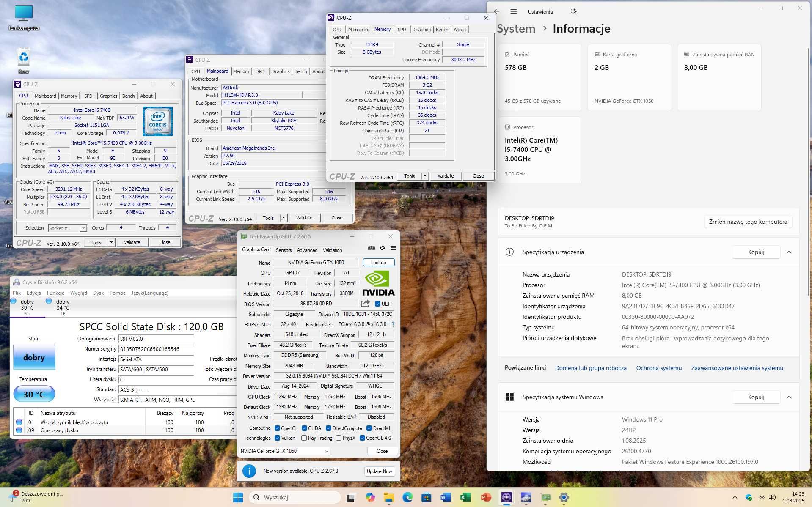Open the Validation tab in GPU-Z
812x507 pixels.
(332, 250)
